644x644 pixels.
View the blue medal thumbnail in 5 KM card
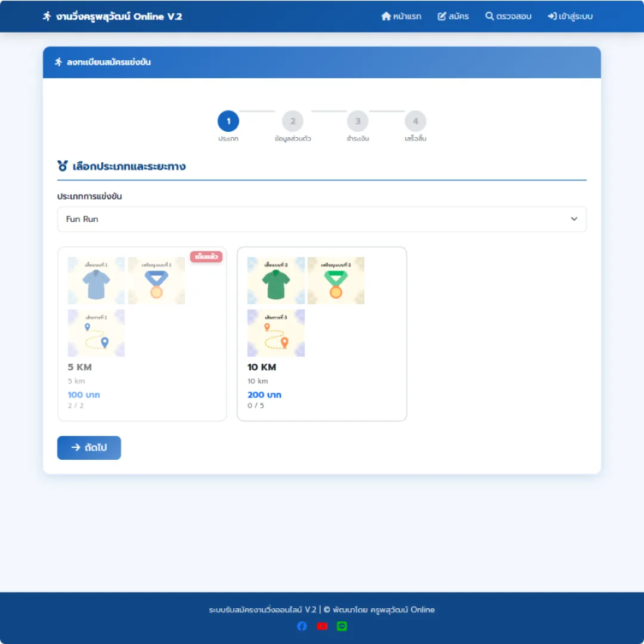[156, 280]
